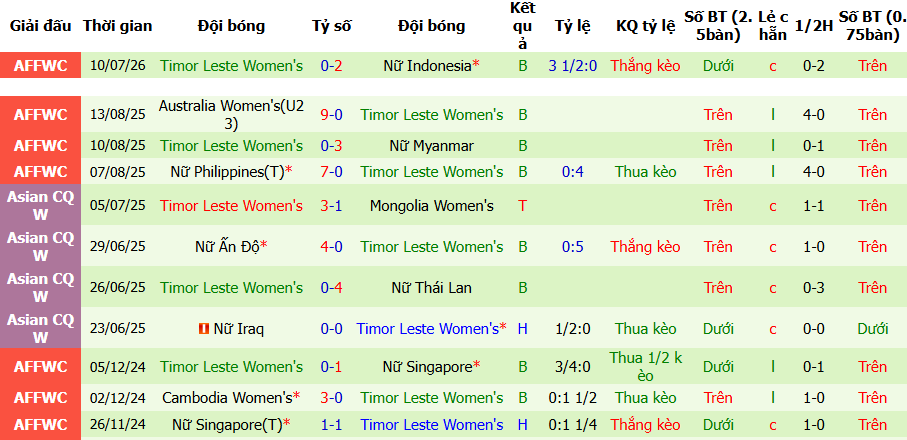Click the red card icon beside Nữ Iraq
This screenshot has width=907, height=440.
coord(203,329)
